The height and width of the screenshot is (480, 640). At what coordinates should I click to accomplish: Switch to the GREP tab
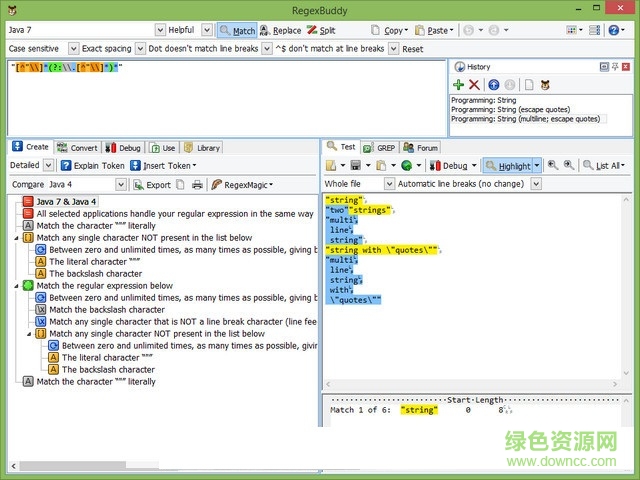coord(380,147)
